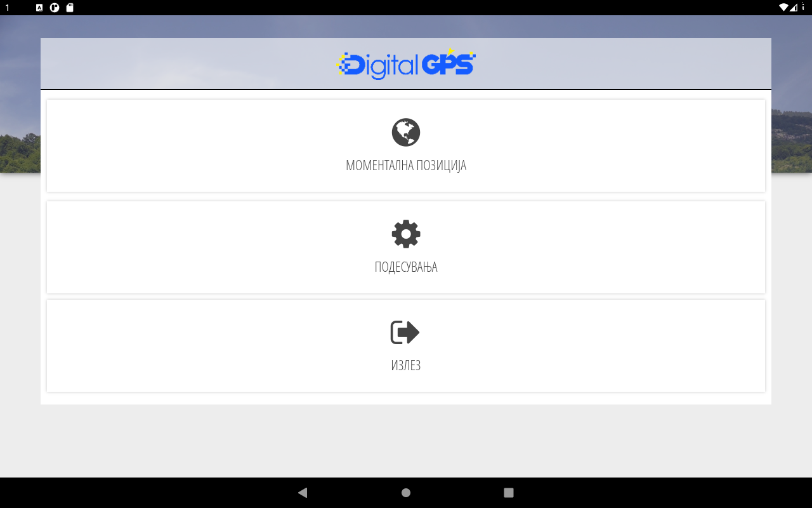Select the ПОДЕСУВАЊА text label
Viewport: 812px width, 508px height.
[406, 267]
